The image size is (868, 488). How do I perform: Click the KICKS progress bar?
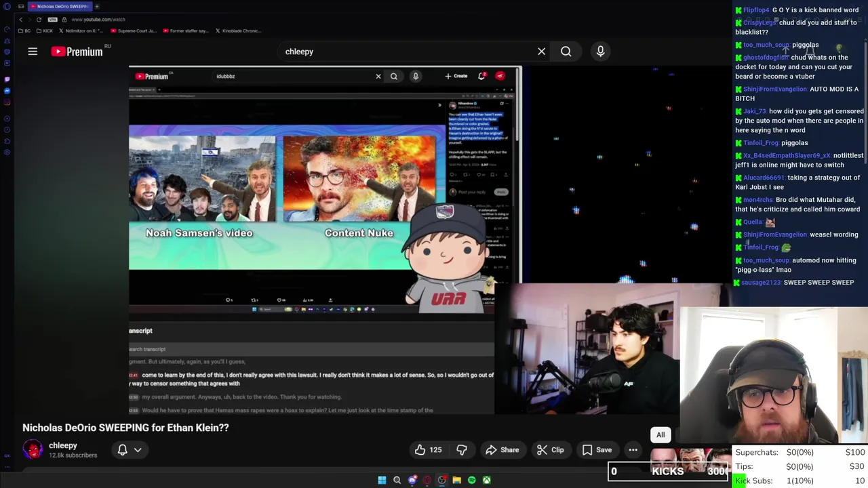(668, 472)
